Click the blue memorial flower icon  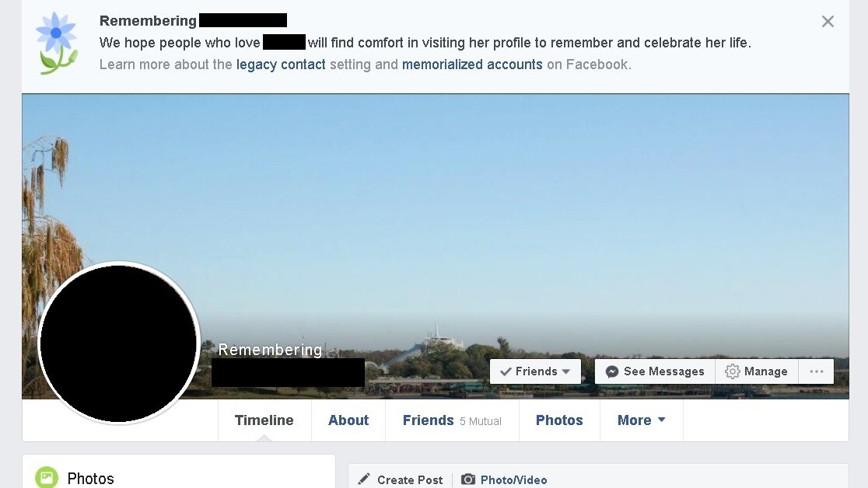[57, 44]
